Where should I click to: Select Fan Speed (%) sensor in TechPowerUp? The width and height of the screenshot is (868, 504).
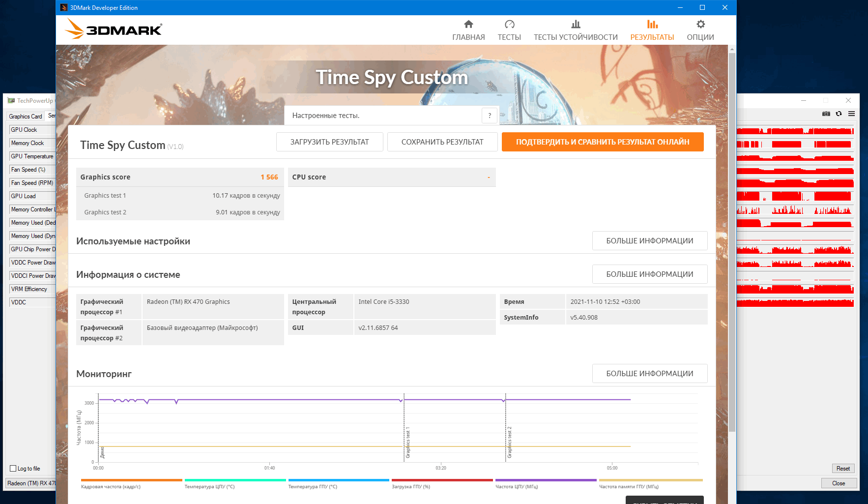pos(32,170)
